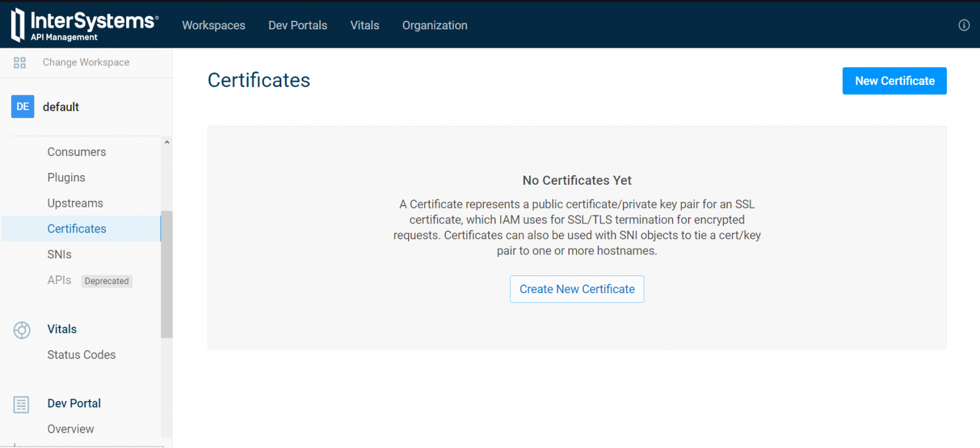Image resolution: width=980 pixels, height=448 pixels.
Task: Select the deprecated APIs sidebar item
Action: click(59, 280)
